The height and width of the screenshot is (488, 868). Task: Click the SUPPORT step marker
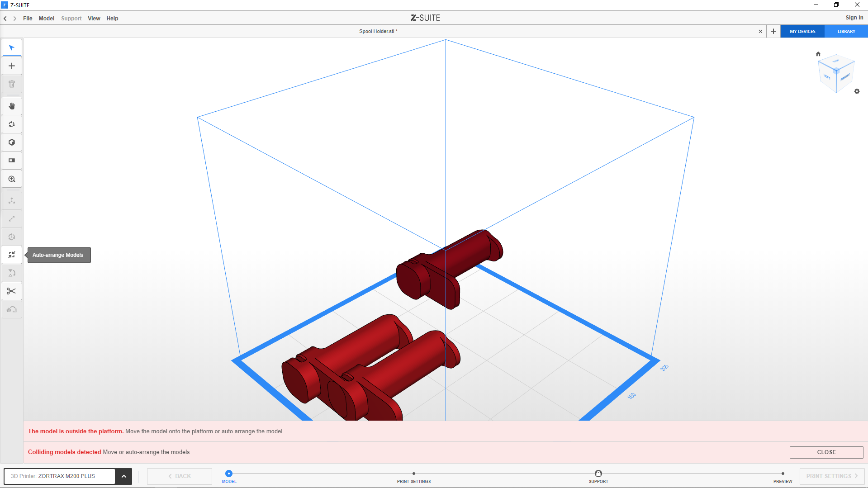(x=598, y=474)
